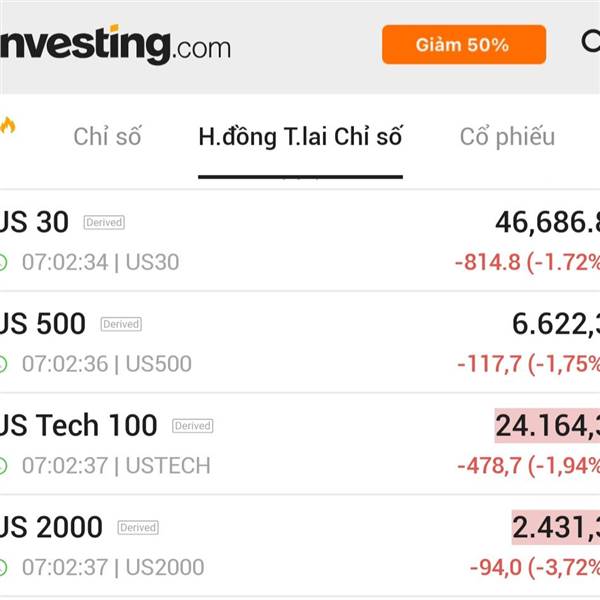Click the clock icon in US 2000 row
This screenshot has height=600, width=600.
pyautogui.click(x=3, y=568)
